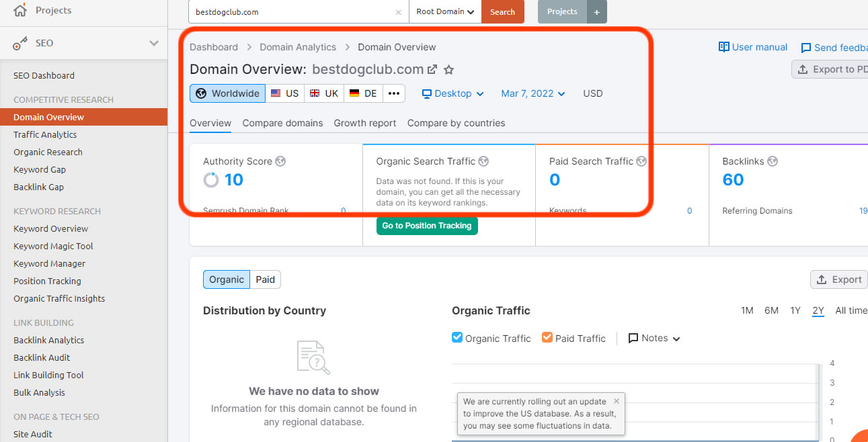Switch to the Overview tab
868x442 pixels.
[x=210, y=123]
